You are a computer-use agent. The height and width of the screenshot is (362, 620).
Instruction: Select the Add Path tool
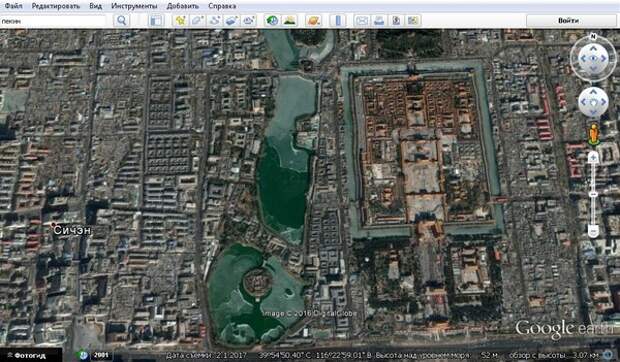pyautogui.click(x=214, y=21)
